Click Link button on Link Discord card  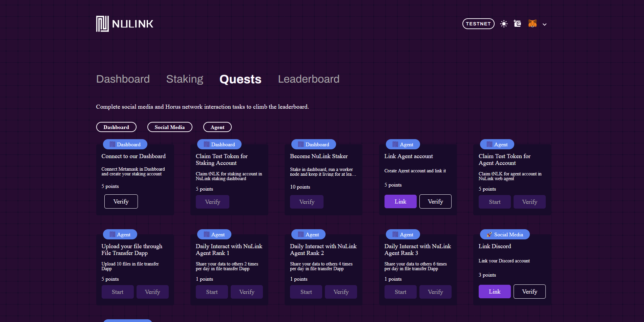tap(494, 292)
